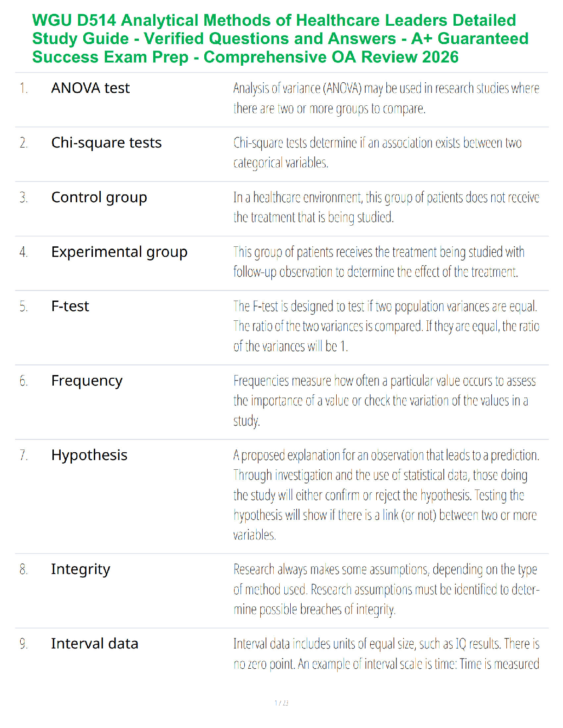Click the Chi-square categorical variables definition
The width and height of the screenshot is (563, 728).
(x=377, y=153)
